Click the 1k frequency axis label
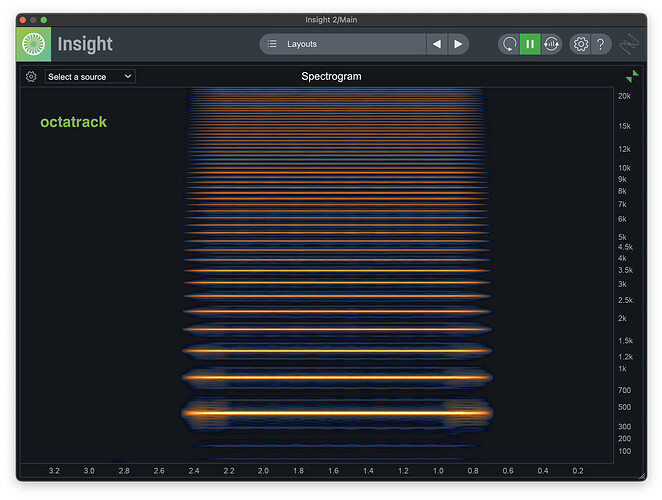The height and width of the screenshot is (500, 662). (x=622, y=369)
